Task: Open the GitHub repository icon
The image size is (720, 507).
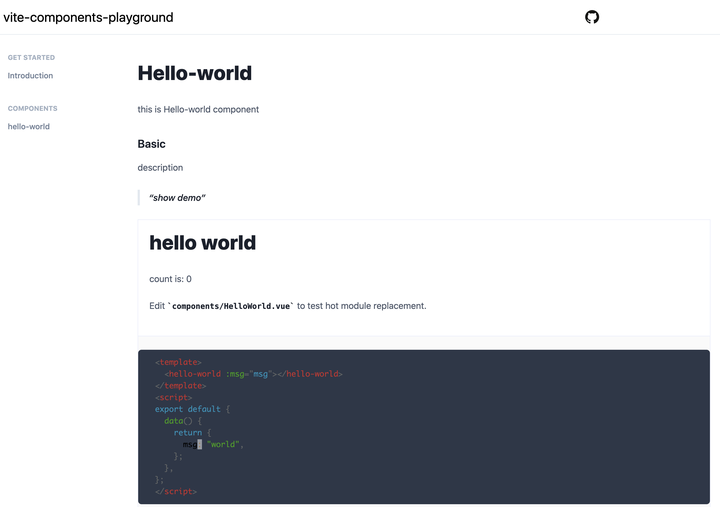Action: coord(592,17)
